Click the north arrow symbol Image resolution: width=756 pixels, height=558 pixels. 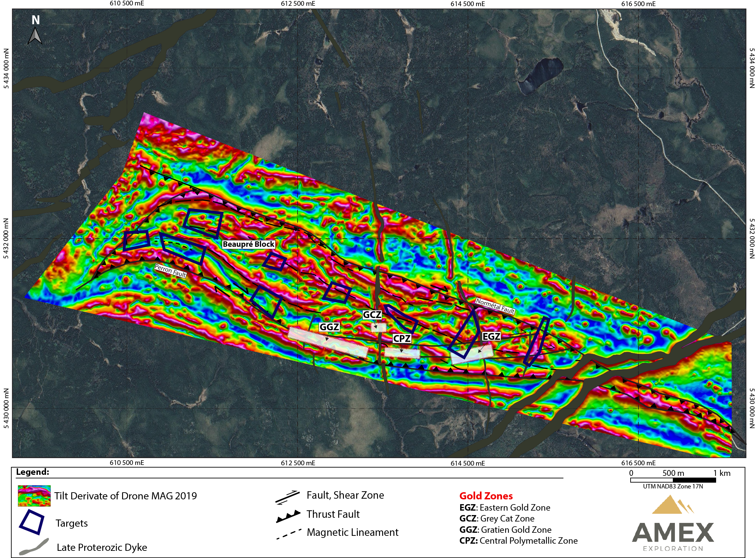(x=35, y=36)
